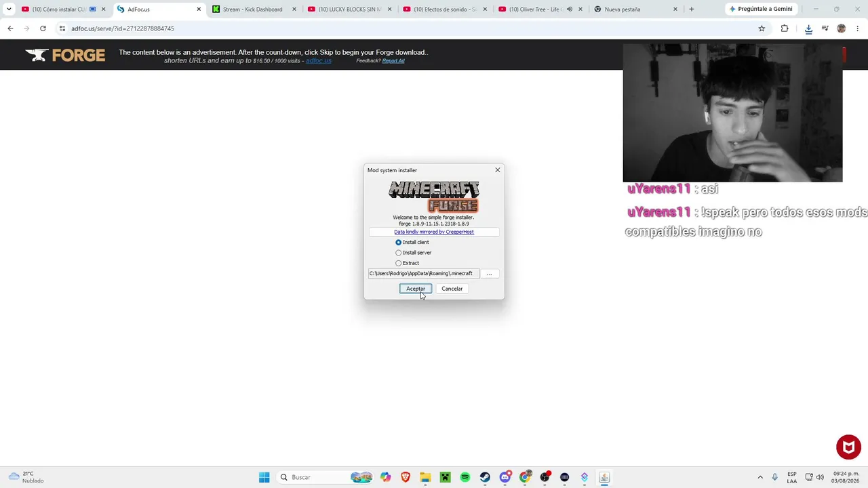Open Copilot from the taskbar
The height and width of the screenshot is (488, 868).
[386, 477]
